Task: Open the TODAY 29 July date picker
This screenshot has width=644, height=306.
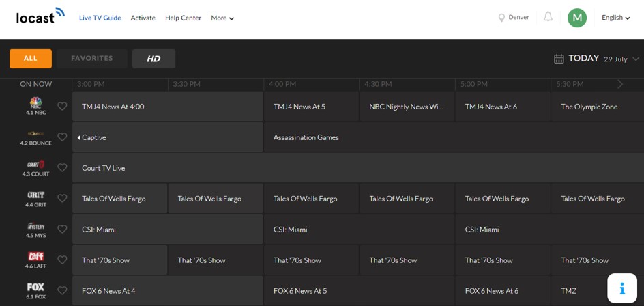Action: (597, 59)
